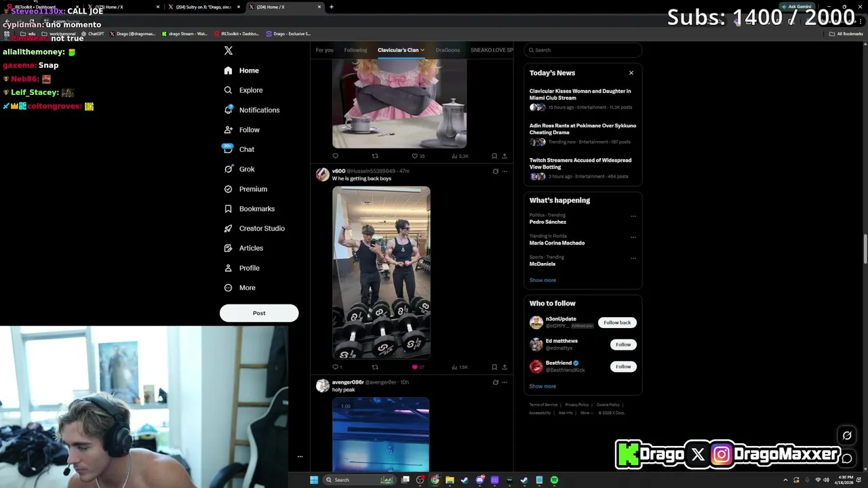Switch to the DraGoons tab
The image size is (868, 488).
[x=448, y=50]
